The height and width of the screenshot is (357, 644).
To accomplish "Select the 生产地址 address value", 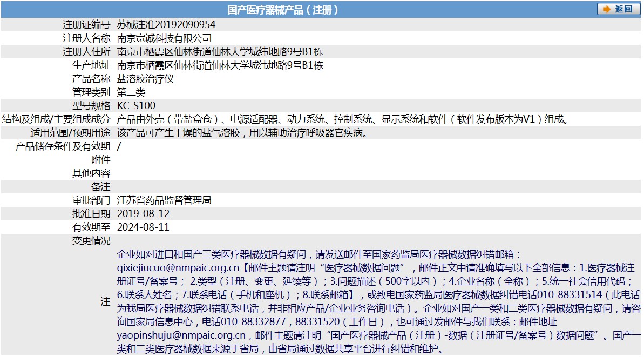I will click(x=220, y=65).
